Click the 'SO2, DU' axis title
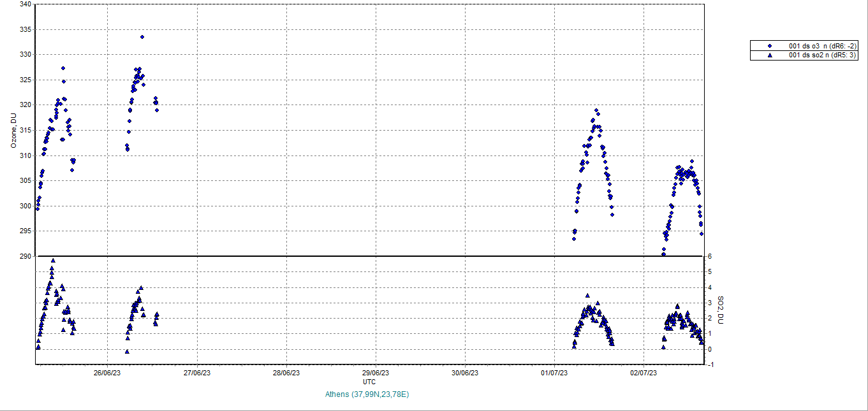The width and height of the screenshot is (868, 411). [x=721, y=310]
